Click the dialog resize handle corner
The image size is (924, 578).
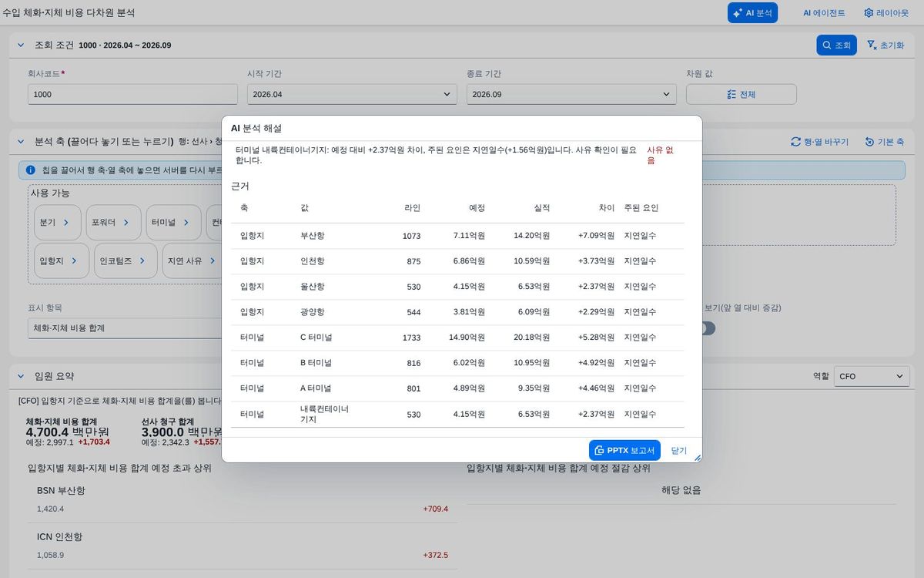pos(698,458)
